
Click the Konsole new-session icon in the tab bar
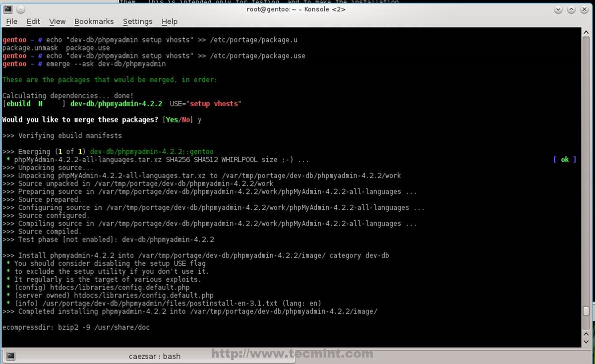(10, 356)
